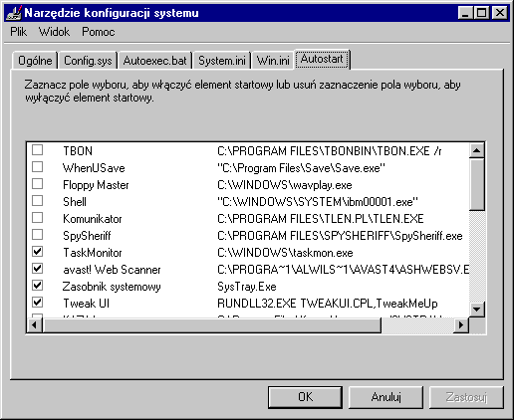Select the Shell entry name
Image resolution: width=514 pixels, height=420 pixels.
[75, 202]
